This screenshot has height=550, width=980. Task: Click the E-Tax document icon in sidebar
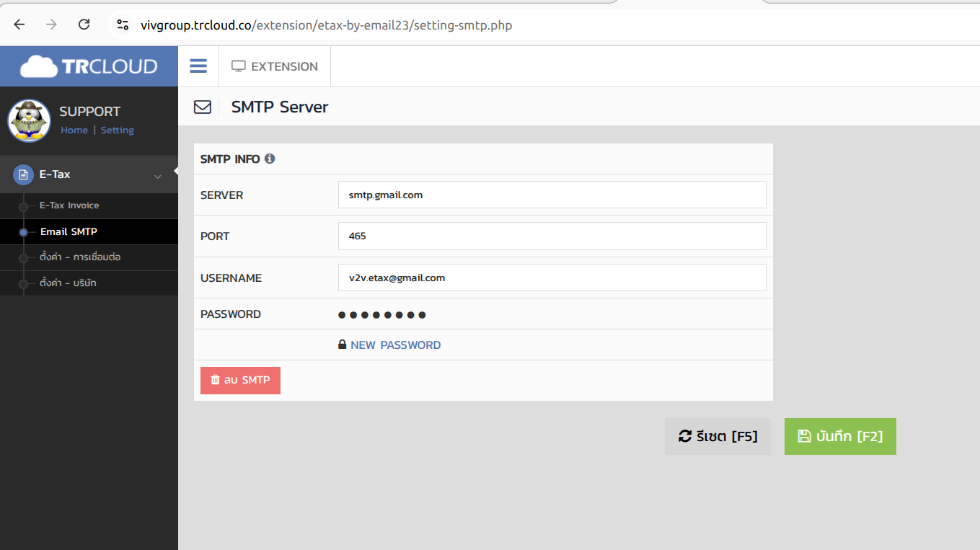24,174
